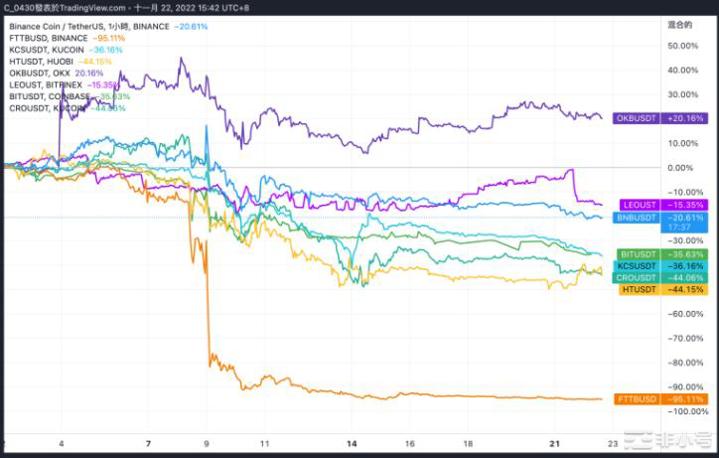Click the 0.00% level on the price scale
The height and width of the screenshot is (458, 719).
click(x=681, y=167)
